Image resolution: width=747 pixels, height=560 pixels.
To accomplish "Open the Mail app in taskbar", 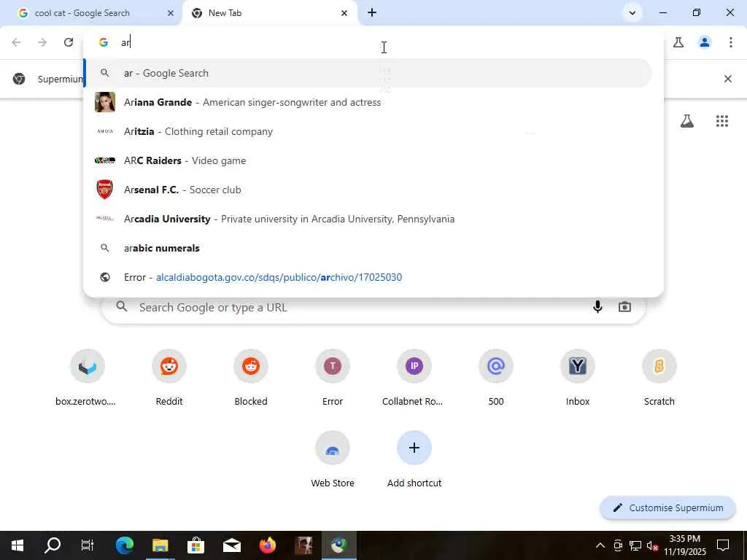I will (x=231, y=545).
